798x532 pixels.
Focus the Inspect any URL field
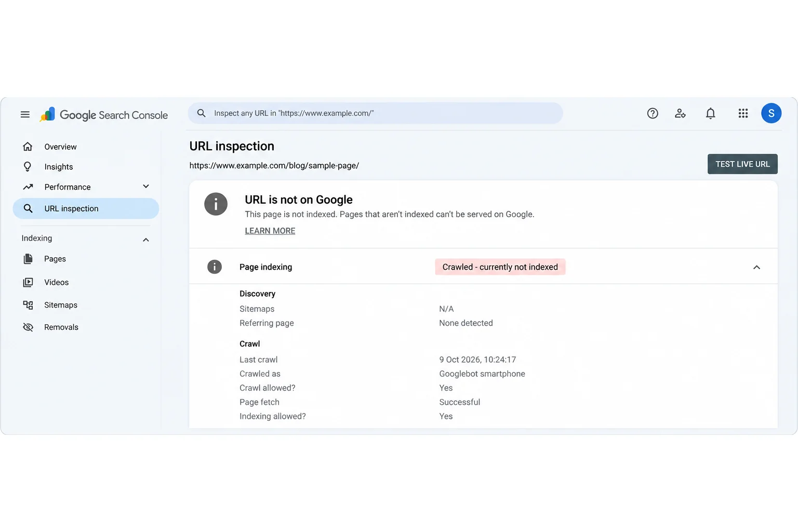pyautogui.click(x=376, y=113)
